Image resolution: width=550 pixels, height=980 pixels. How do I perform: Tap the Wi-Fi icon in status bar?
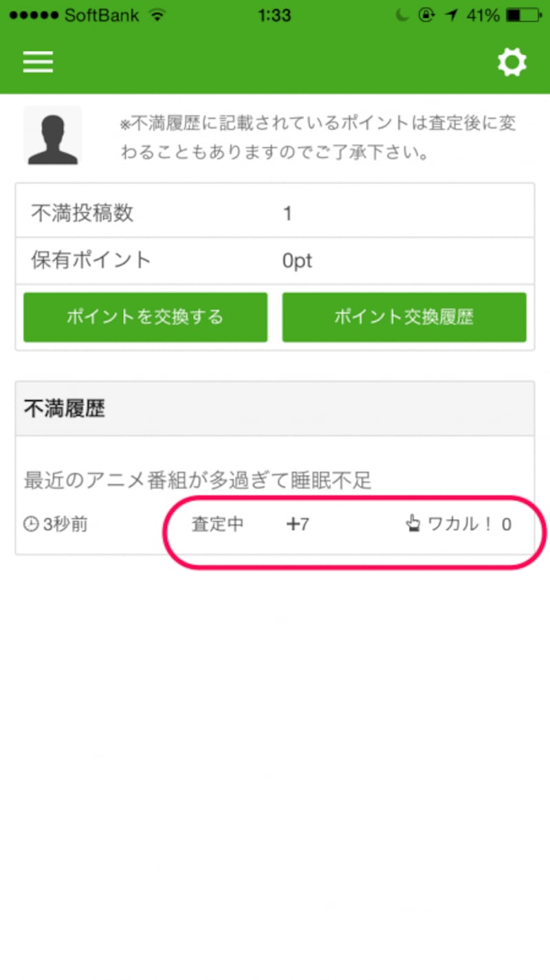157,15
